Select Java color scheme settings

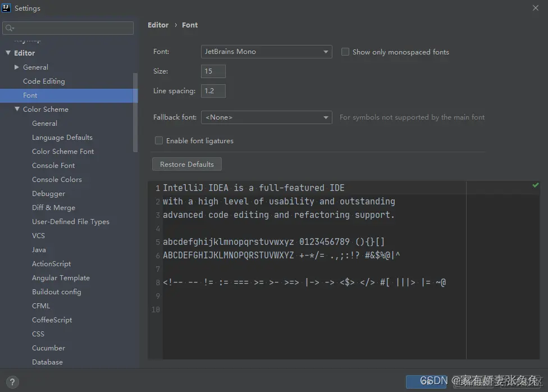(39, 250)
